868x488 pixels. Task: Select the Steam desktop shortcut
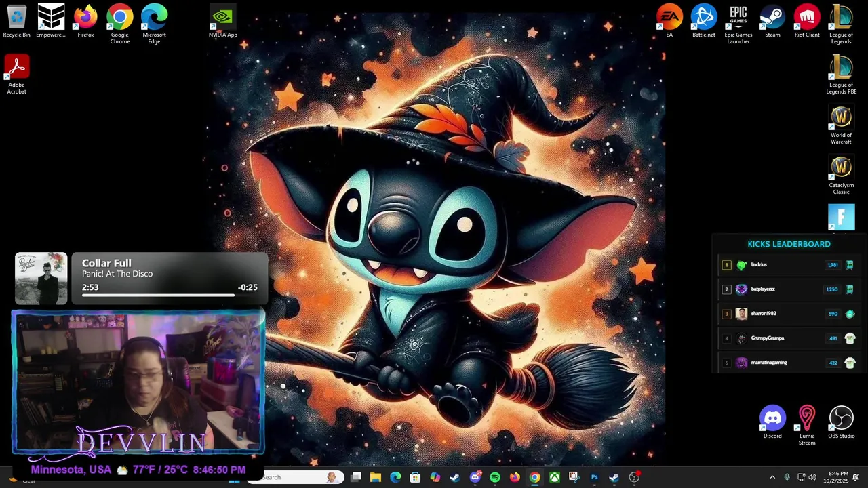pos(772,21)
